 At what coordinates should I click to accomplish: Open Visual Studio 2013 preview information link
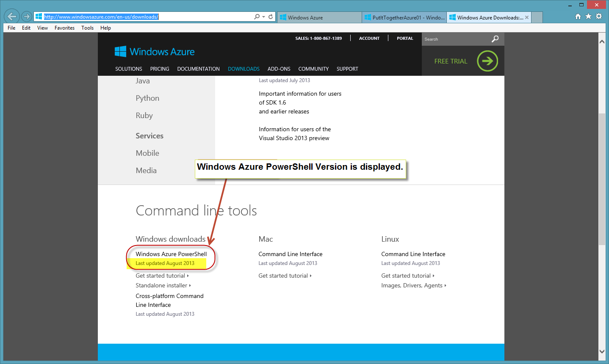tap(295, 134)
